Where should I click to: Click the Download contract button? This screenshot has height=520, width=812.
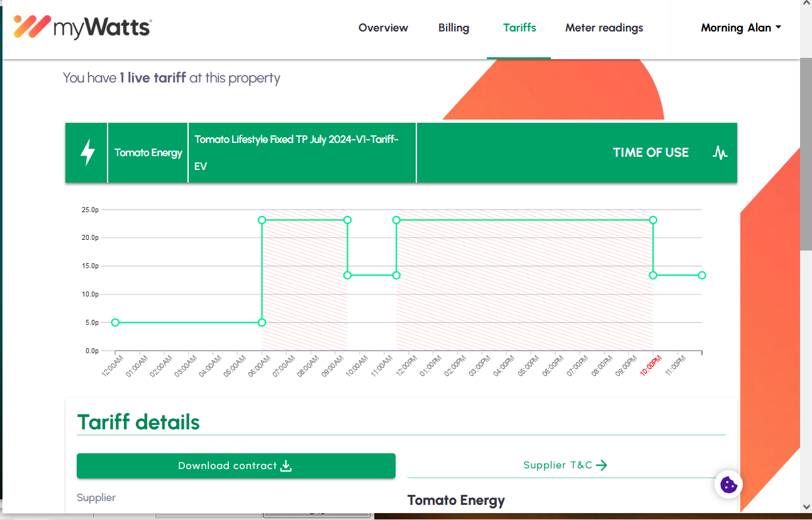[236, 466]
